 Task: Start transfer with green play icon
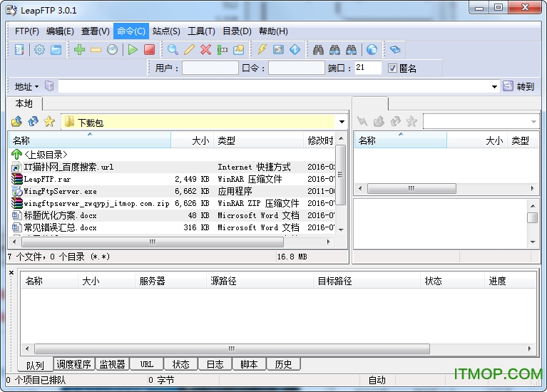(x=133, y=49)
